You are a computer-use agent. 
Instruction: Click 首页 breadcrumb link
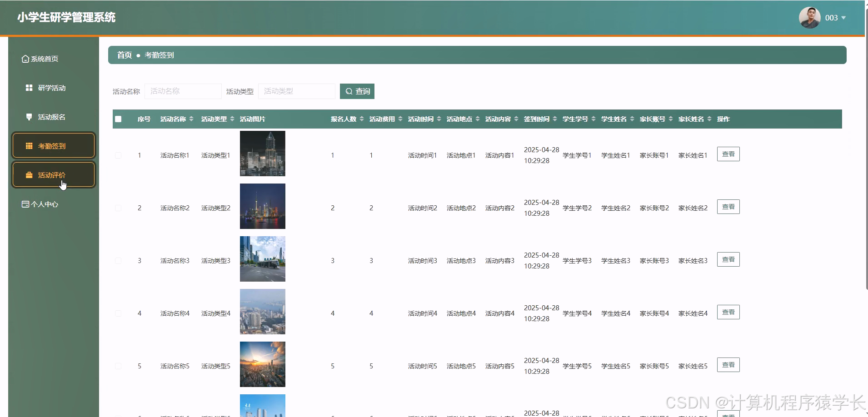[125, 55]
